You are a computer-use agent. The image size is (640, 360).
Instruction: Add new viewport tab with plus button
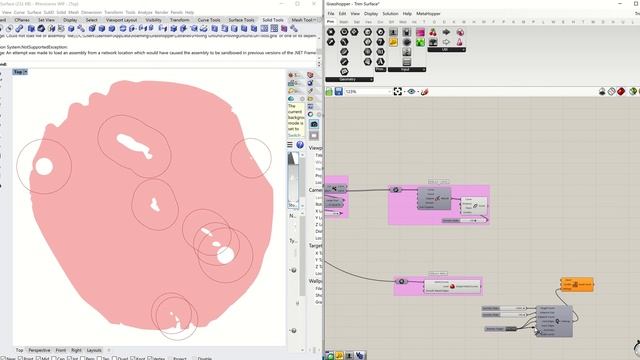point(109,350)
